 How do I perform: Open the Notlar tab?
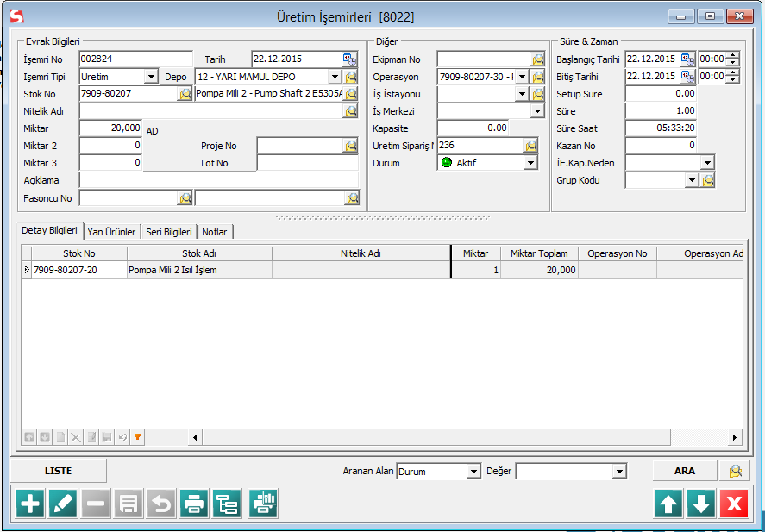pos(215,232)
